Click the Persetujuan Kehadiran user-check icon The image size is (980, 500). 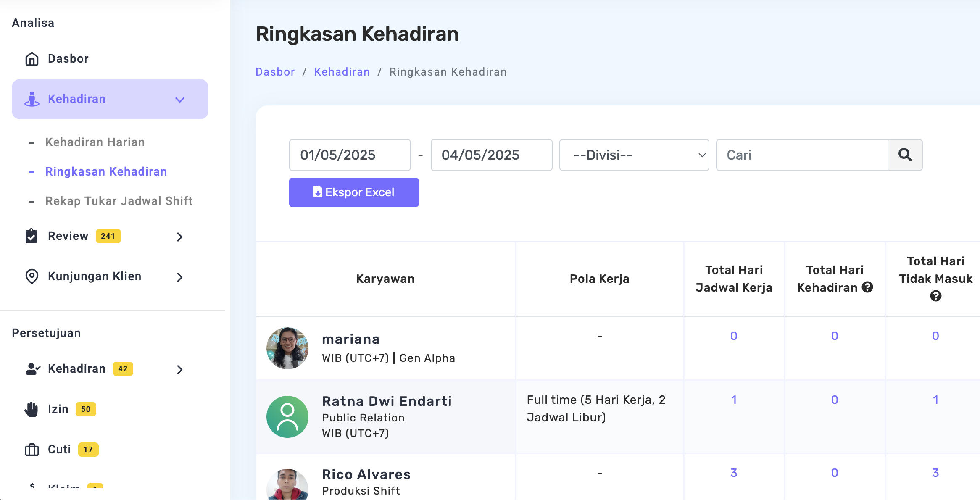click(33, 369)
